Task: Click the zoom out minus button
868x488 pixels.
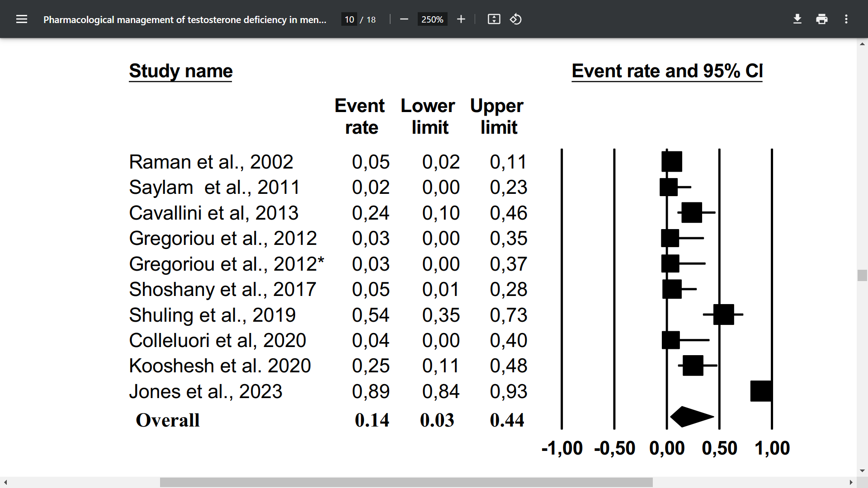Action: [404, 19]
